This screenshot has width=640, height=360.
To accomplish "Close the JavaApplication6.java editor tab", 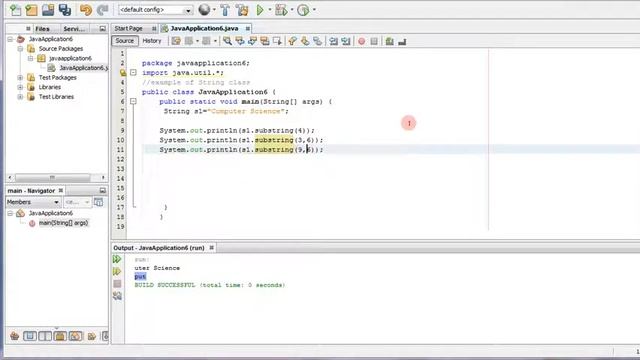I will click(x=248, y=29).
